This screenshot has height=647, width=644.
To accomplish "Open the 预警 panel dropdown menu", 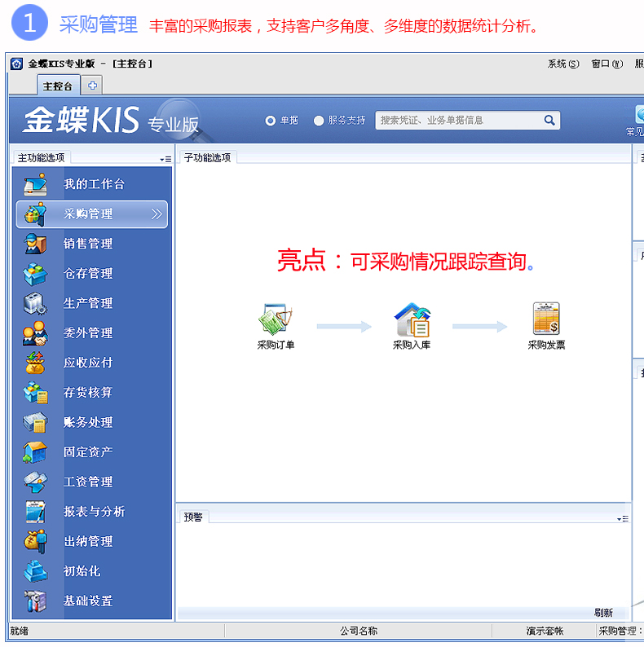I will [622, 518].
